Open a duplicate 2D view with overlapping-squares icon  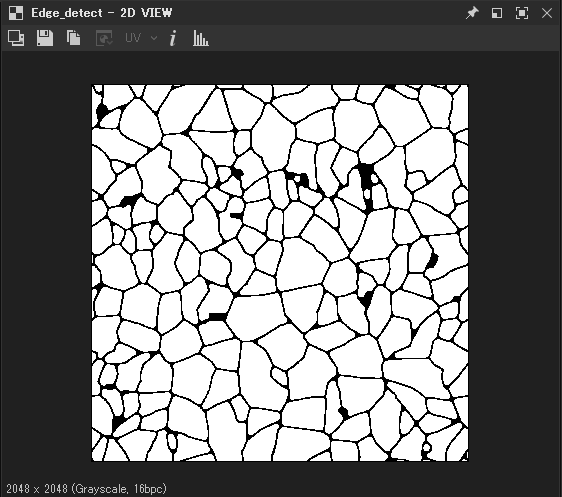pos(16,38)
